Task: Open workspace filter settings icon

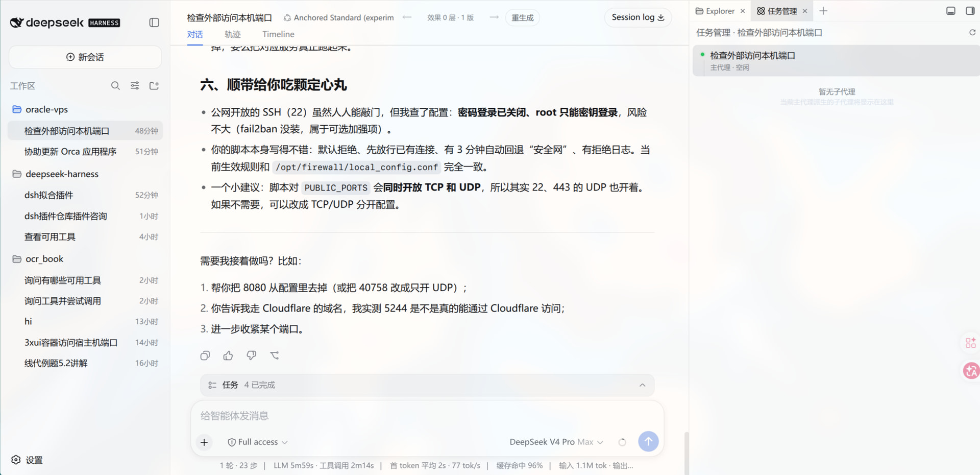Action: [135, 86]
